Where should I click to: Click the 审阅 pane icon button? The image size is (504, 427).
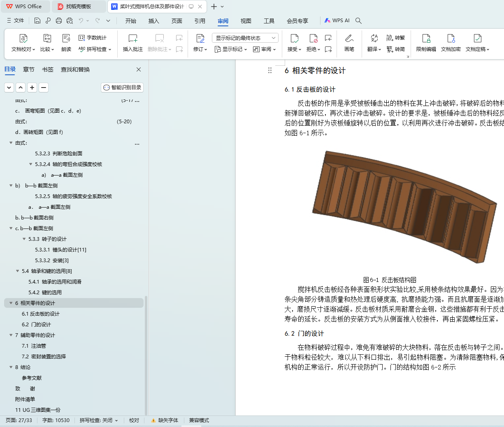point(264,49)
